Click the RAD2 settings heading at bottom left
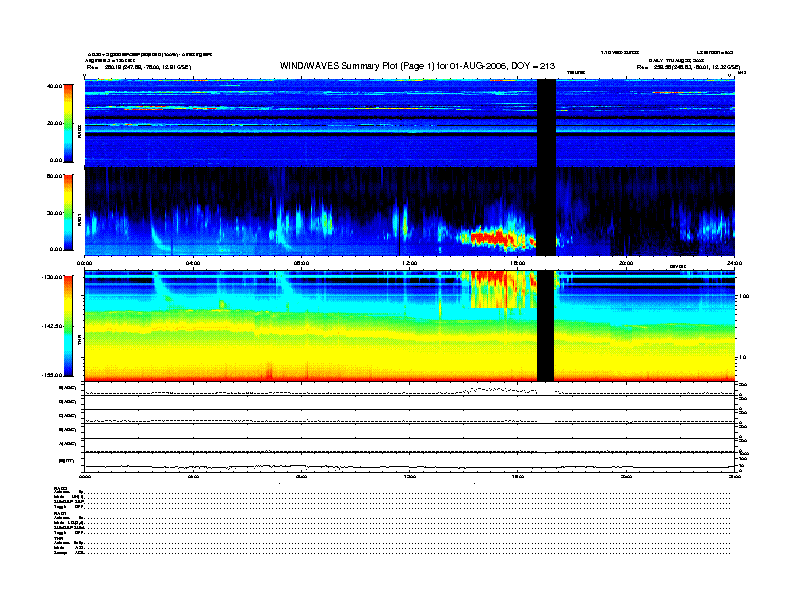This screenshot has height=612, width=792. point(61,488)
